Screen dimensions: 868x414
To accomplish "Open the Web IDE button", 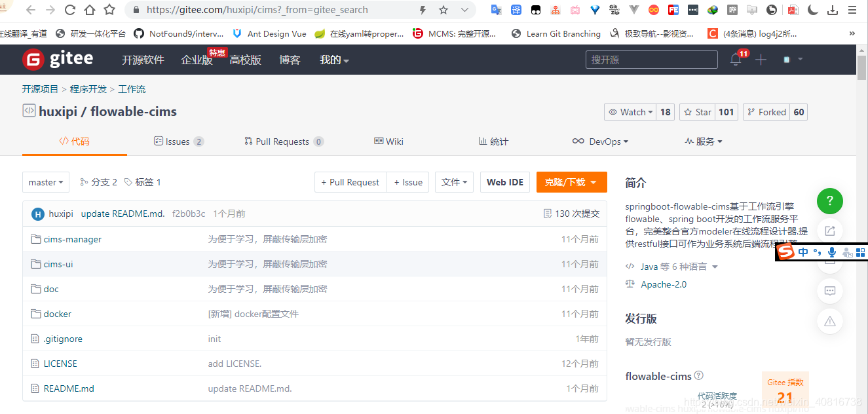I will coord(505,182).
